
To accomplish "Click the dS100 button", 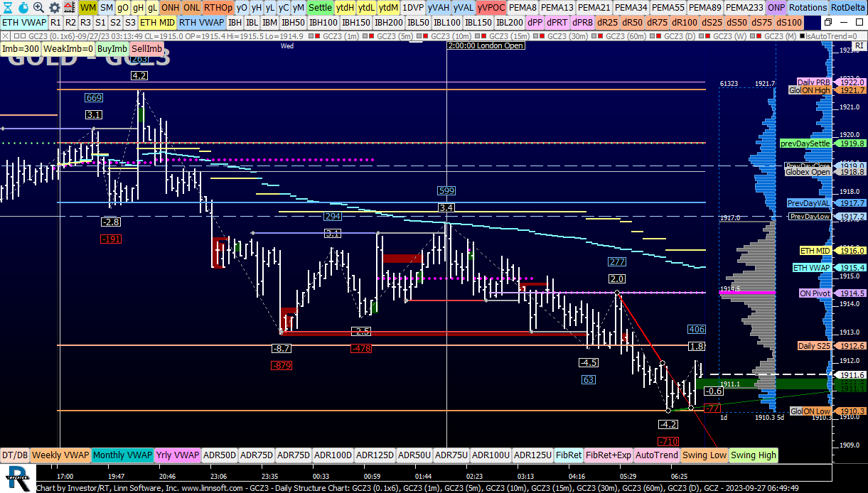I will click(x=789, y=22).
